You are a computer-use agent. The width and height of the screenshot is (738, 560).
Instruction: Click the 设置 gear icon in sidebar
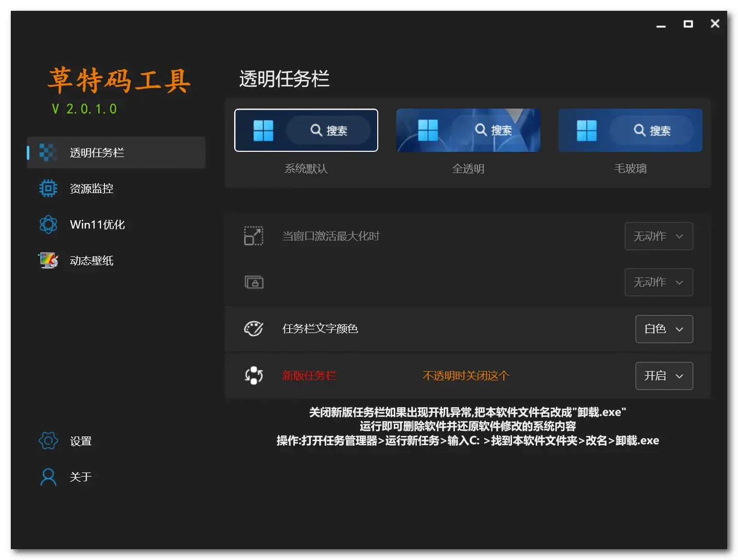(48, 441)
